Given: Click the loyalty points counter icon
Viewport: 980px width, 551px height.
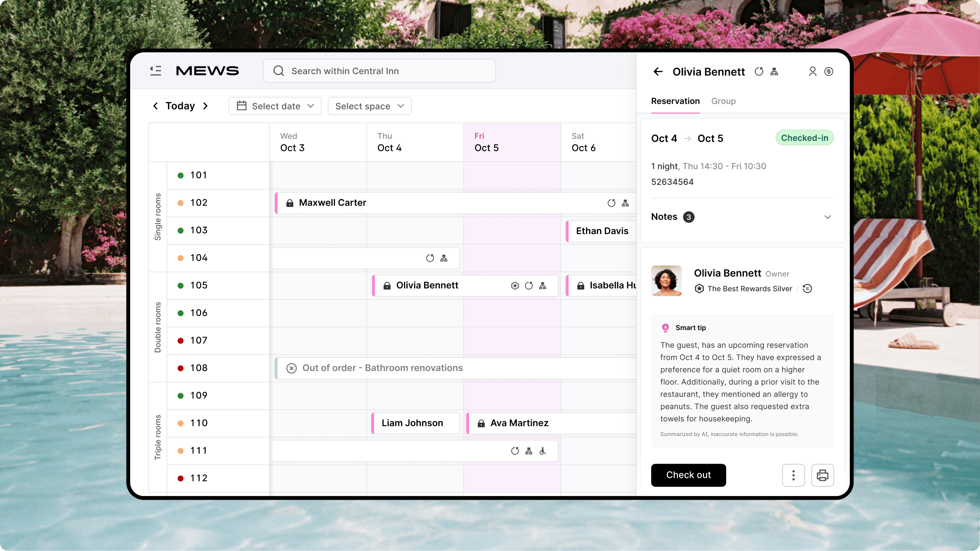Looking at the screenshot, I should point(807,289).
